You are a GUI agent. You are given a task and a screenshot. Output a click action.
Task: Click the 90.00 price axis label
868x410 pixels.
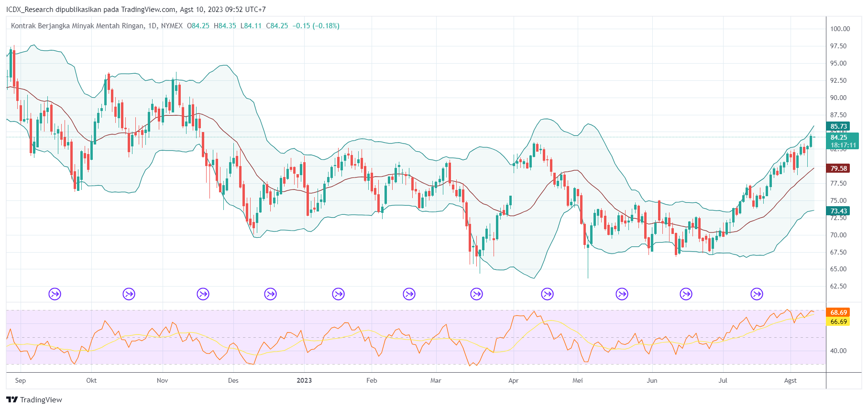(x=838, y=98)
